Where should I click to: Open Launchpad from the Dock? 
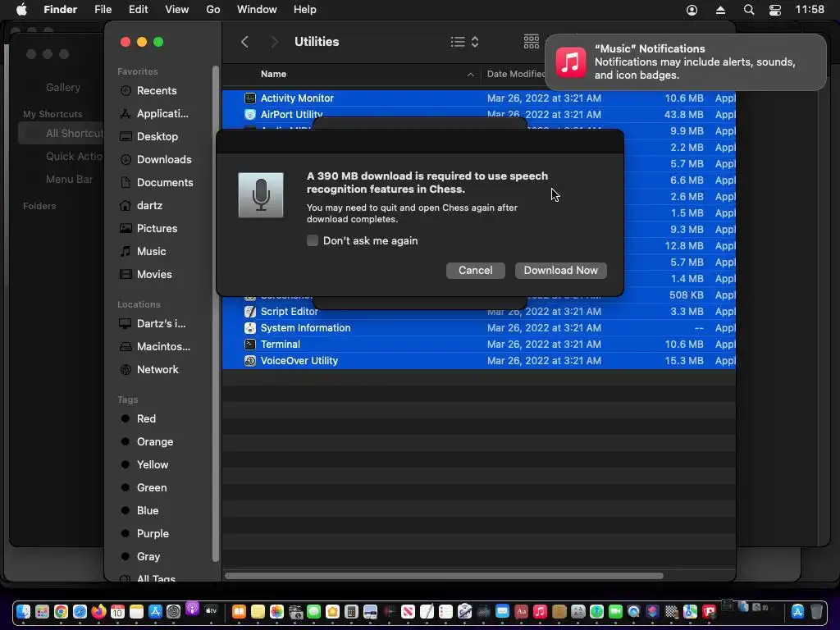pos(42,611)
